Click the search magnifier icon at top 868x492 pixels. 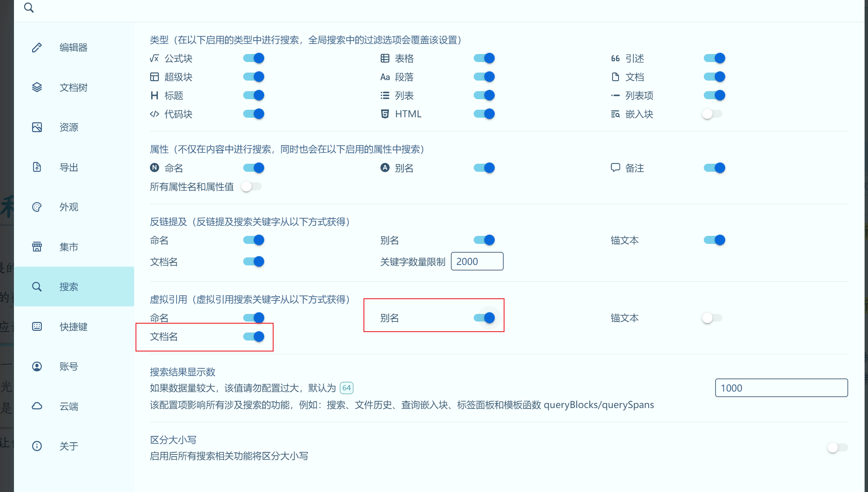pyautogui.click(x=29, y=8)
